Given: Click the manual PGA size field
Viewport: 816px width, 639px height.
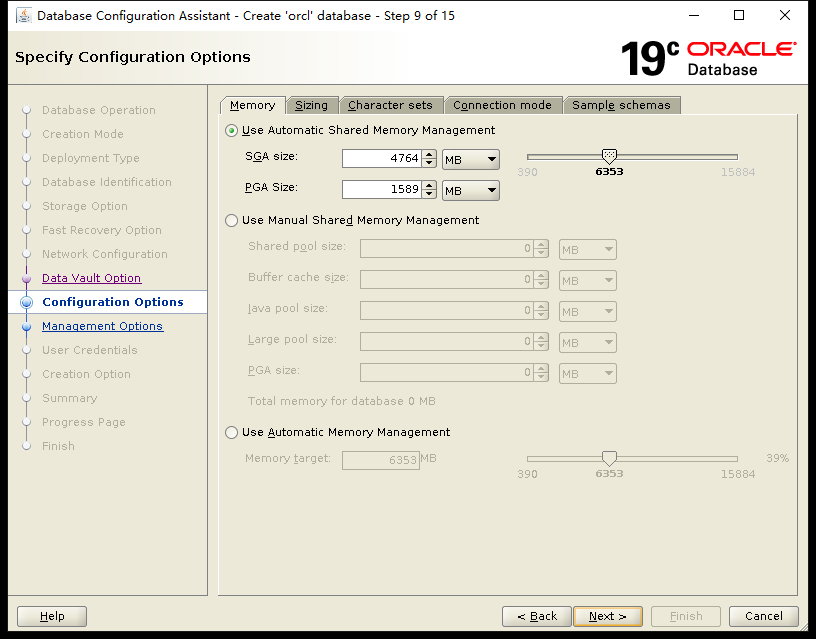Looking at the screenshot, I should pos(447,373).
